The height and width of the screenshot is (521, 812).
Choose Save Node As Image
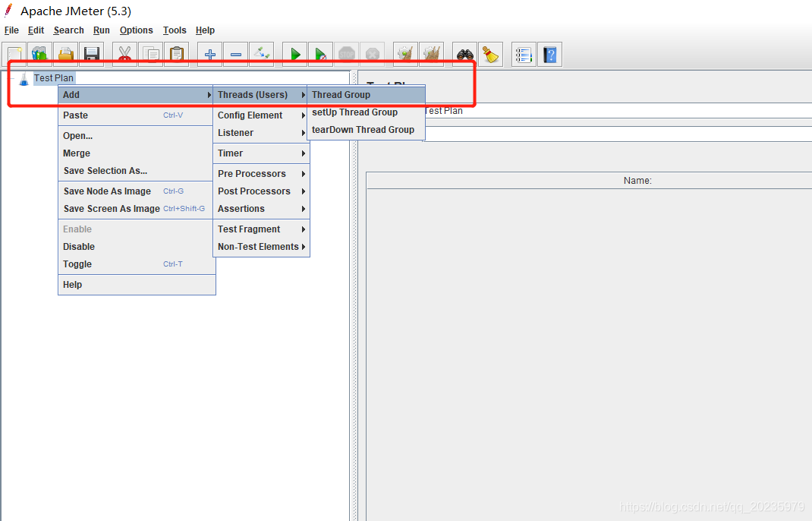(137, 191)
